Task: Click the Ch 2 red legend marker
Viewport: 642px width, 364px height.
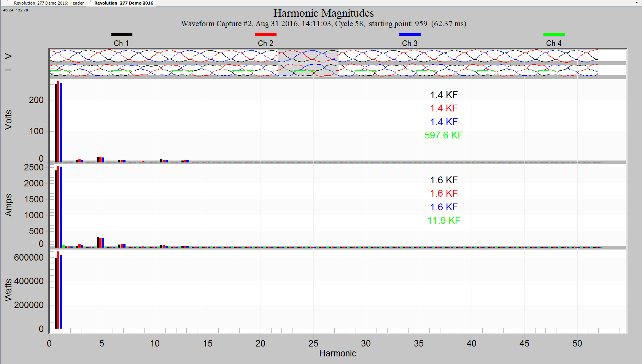Action: click(x=265, y=34)
